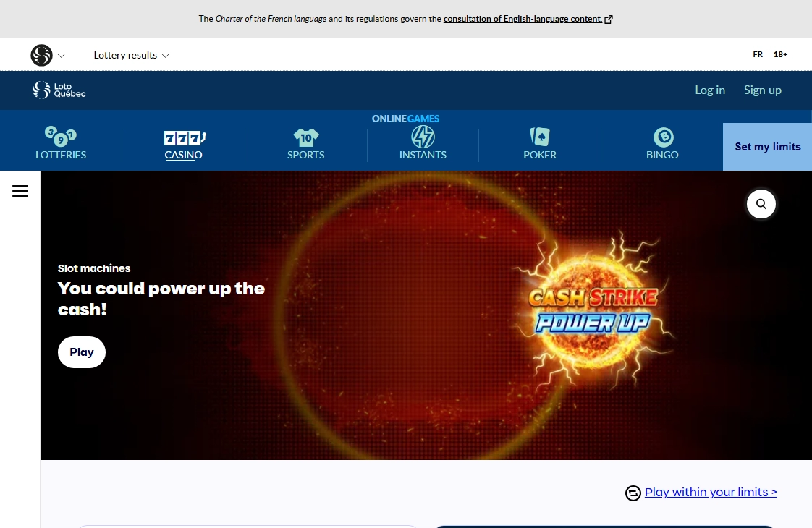The image size is (812, 528).
Task: Open the CASINO tab label
Action: [183, 155]
